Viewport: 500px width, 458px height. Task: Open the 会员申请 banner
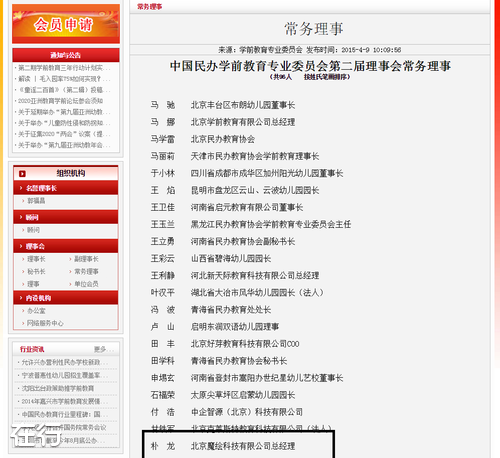[x=66, y=24]
